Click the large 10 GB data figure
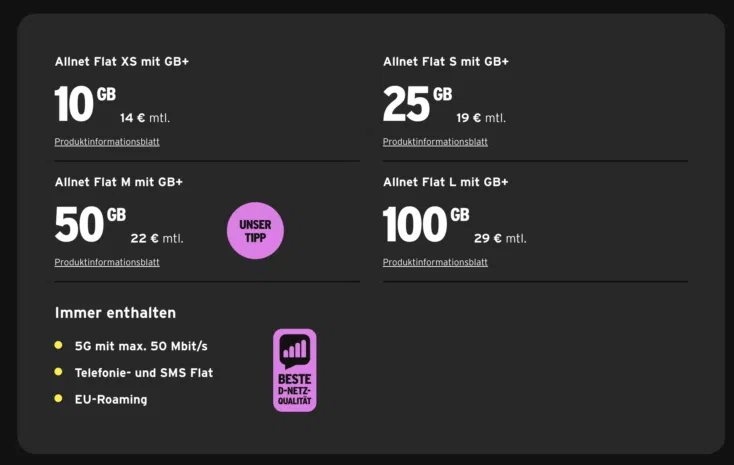This screenshot has width=734, height=465. tap(85, 104)
